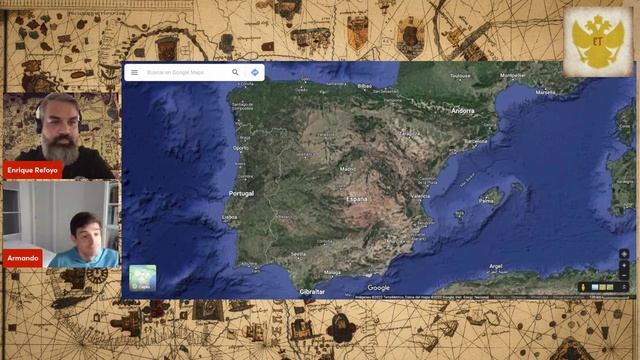640x360 pixels.
Task: Click the golden double-headed eagle ET logo
Action: tap(598, 42)
